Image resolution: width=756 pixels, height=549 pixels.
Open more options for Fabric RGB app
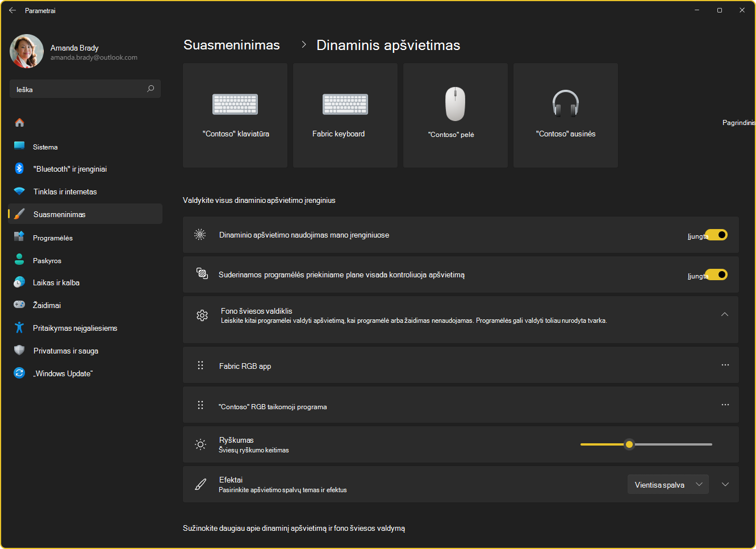pos(725,365)
